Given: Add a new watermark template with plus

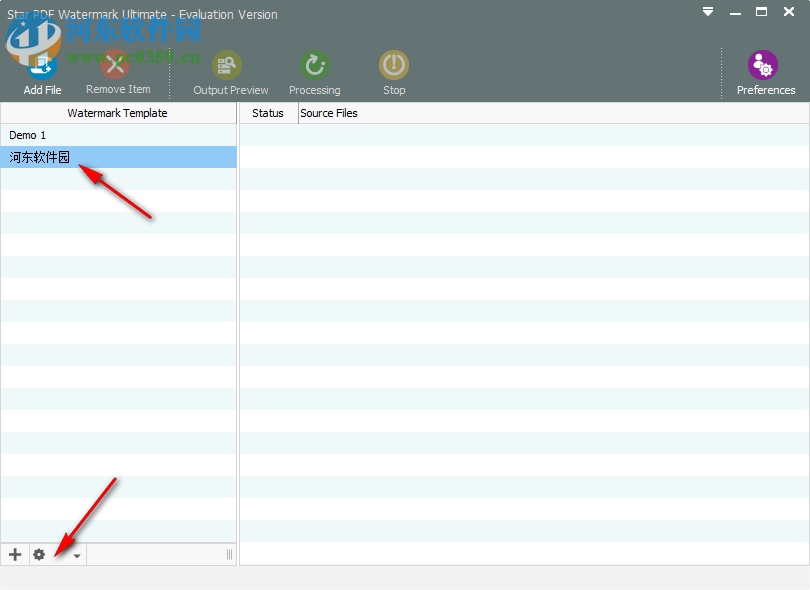Looking at the screenshot, I should [15, 555].
